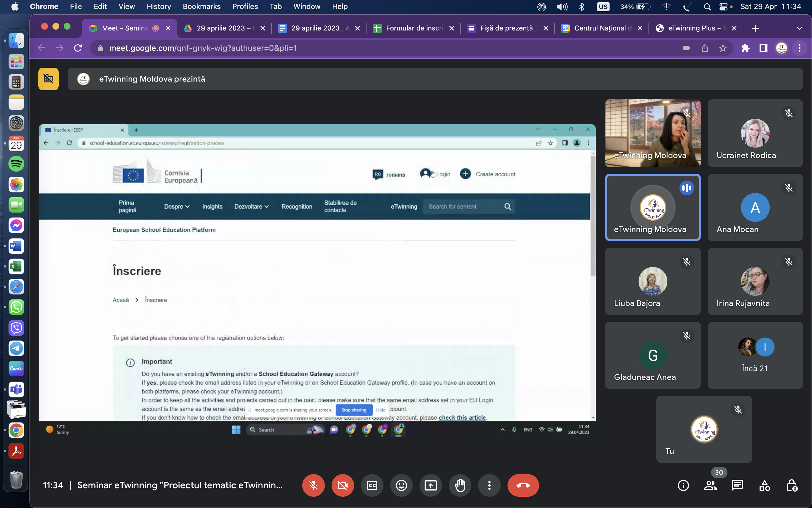Turn on camera in Meet controls
The width and height of the screenshot is (812, 508).
[343, 485]
